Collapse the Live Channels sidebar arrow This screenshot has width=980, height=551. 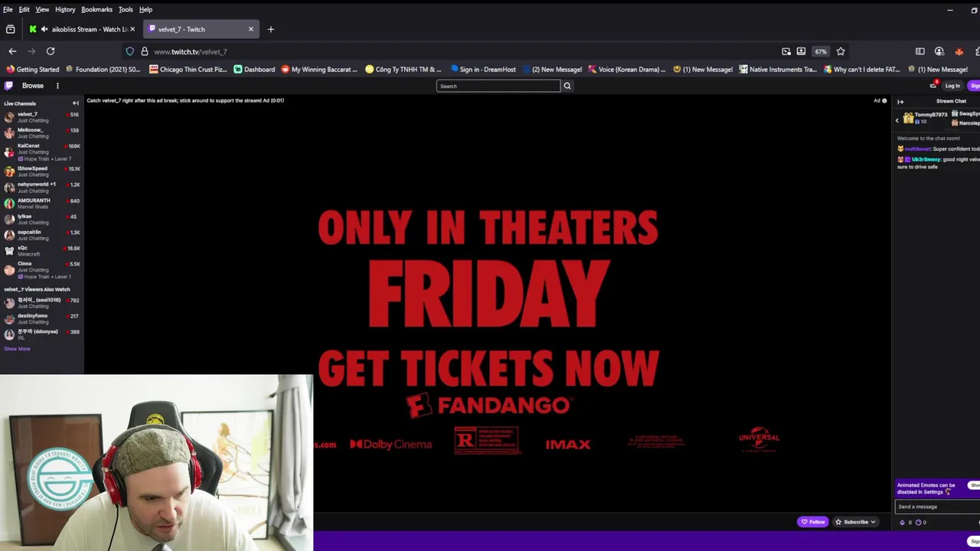75,103
